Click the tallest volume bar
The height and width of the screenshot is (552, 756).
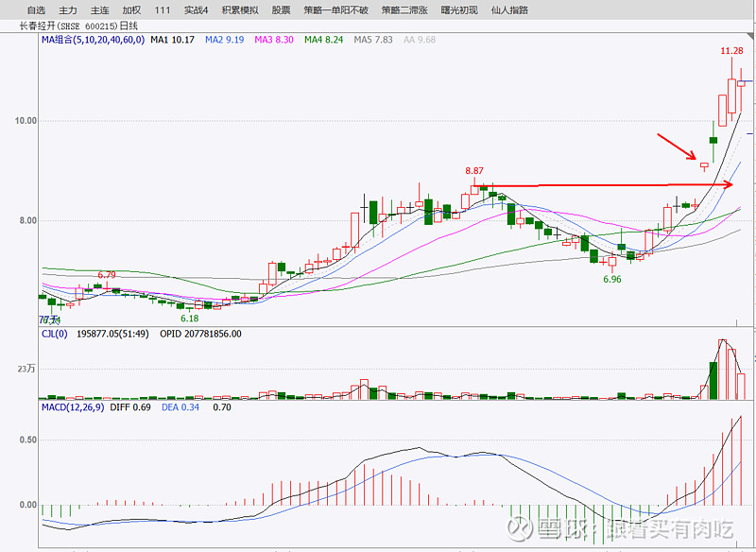coord(722,370)
